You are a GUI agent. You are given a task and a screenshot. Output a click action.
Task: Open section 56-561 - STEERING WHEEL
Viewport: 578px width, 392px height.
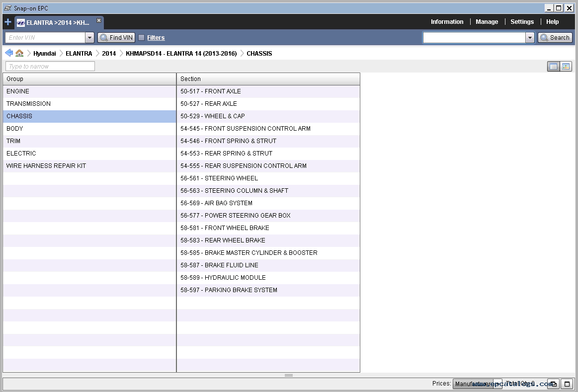coord(268,178)
